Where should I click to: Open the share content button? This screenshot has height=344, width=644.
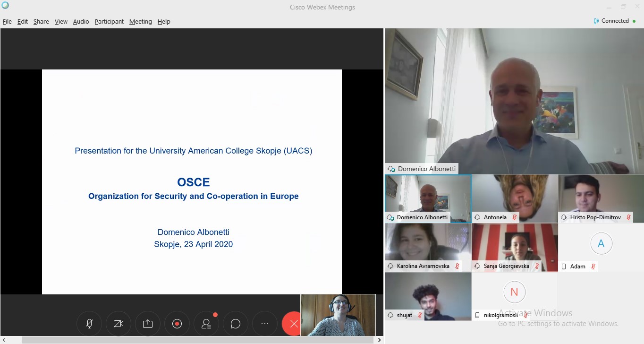(148, 324)
